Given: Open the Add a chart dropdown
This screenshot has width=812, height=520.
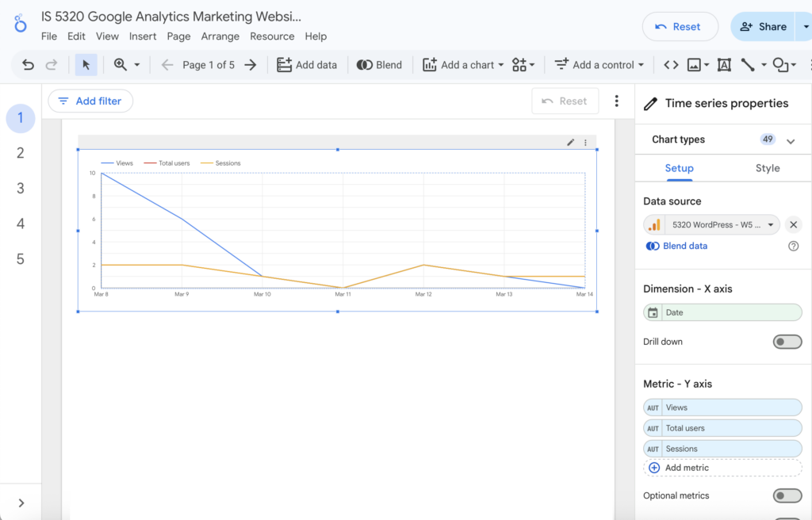Looking at the screenshot, I should click(463, 65).
